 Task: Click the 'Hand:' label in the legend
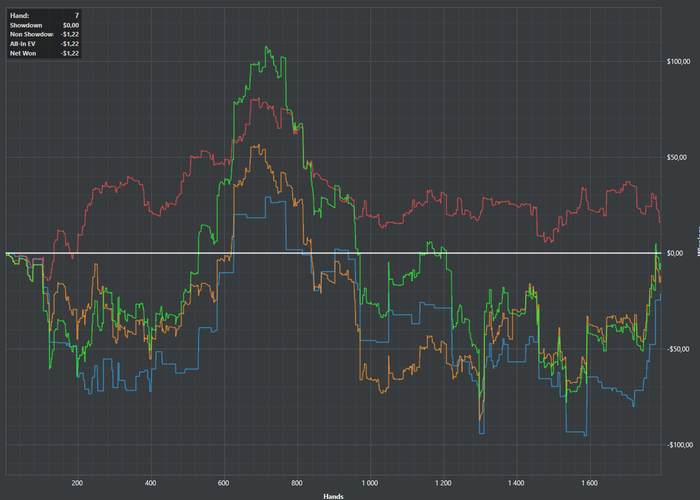[20, 16]
